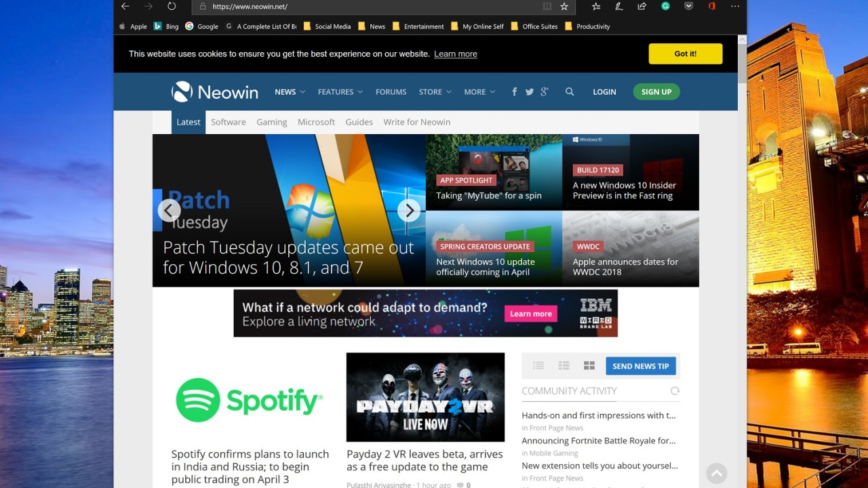Open Next Windows 10 update article
Viewport: 868px width, 488px height.
point(486,267)
